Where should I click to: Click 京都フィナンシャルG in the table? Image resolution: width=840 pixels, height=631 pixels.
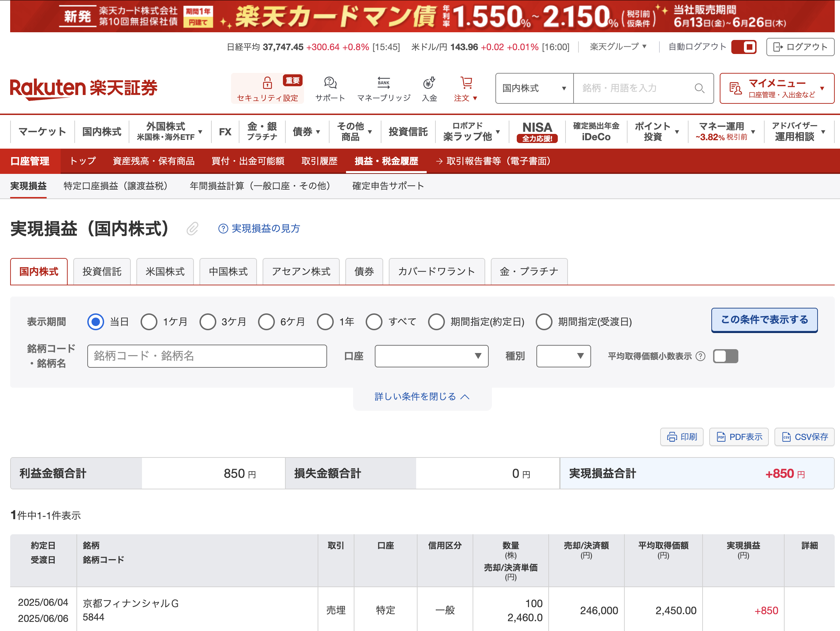[x=131, y=603]
